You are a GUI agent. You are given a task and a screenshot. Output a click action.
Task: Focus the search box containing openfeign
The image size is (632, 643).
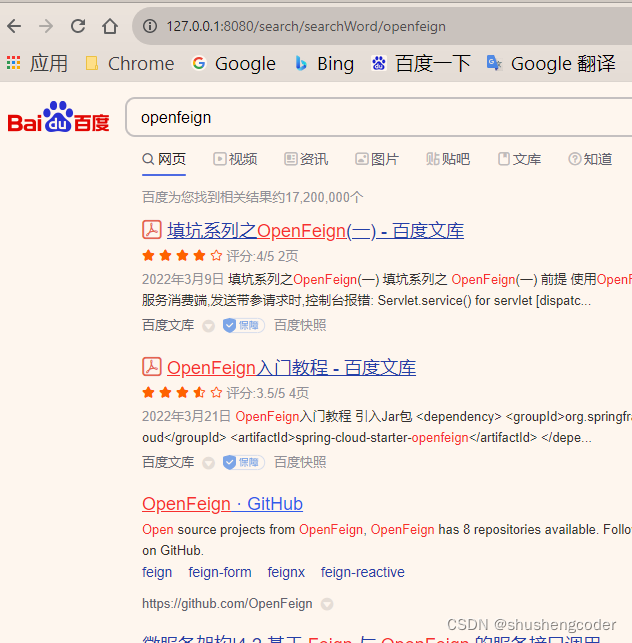[x=379, y=117]
